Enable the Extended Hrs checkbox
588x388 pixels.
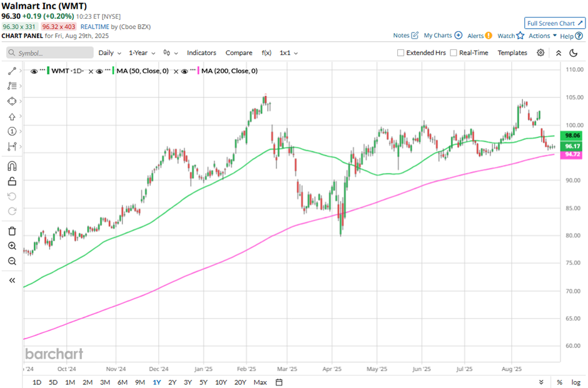pos(400,53)
